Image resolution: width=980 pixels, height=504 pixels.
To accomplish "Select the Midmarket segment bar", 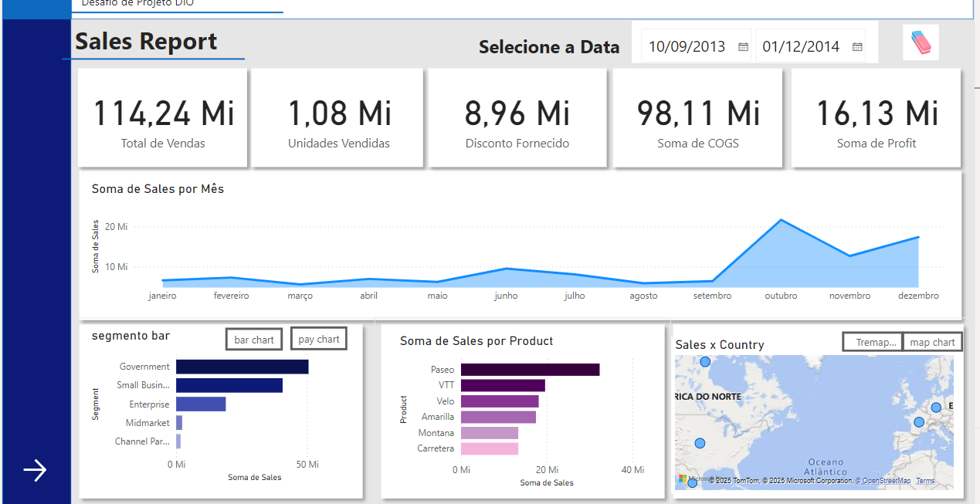I will (x=179, y=423).
